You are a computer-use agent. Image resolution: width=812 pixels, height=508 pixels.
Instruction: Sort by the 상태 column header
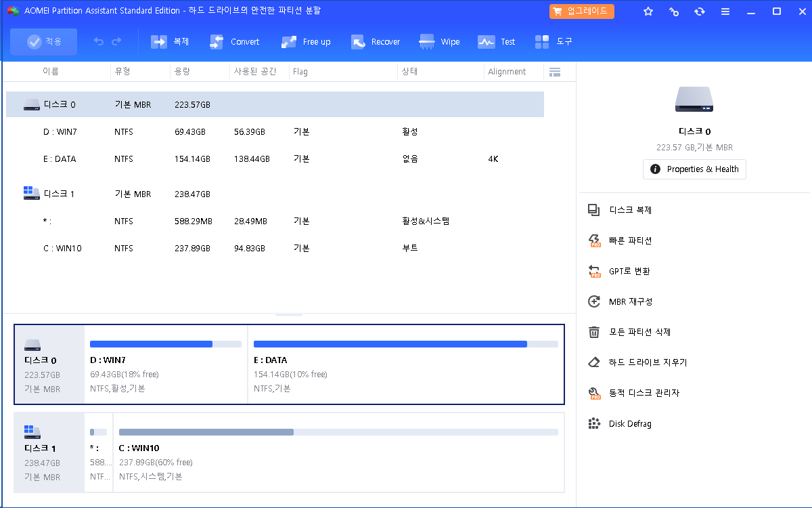pyautogui.click(x=409, y=71)
